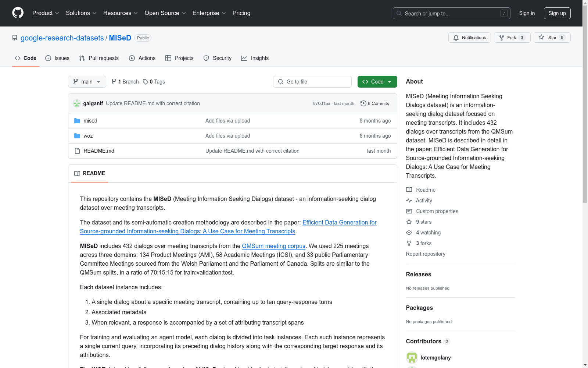The width and height of the screenshot is (588, 368).
Task: Click galganif's avatar image
Action: point(77,103)
